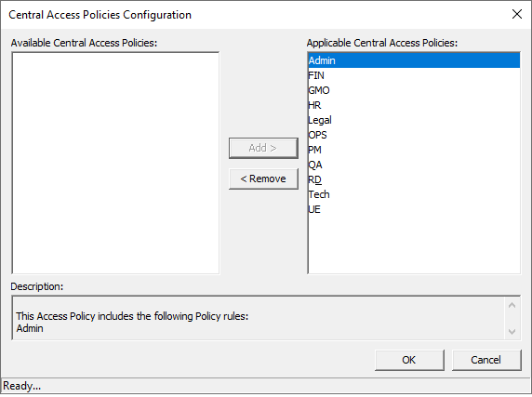532x397 pixels.
Task: Close the Central Access Policies Configuration dialog
Action: [517, 14]
